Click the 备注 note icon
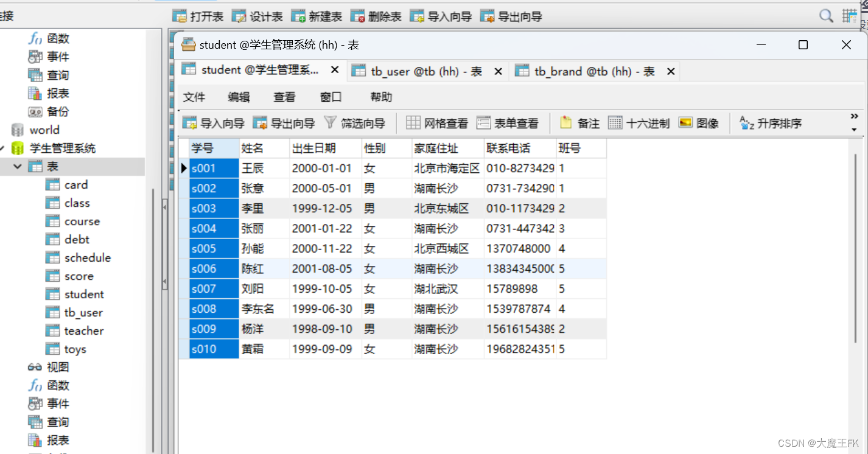 (578, 122)
